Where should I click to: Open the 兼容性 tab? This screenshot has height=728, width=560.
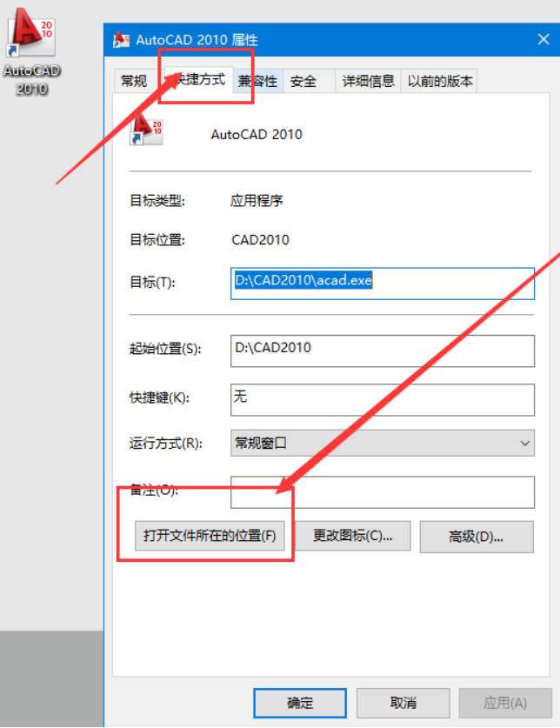[x=257, y=81]
